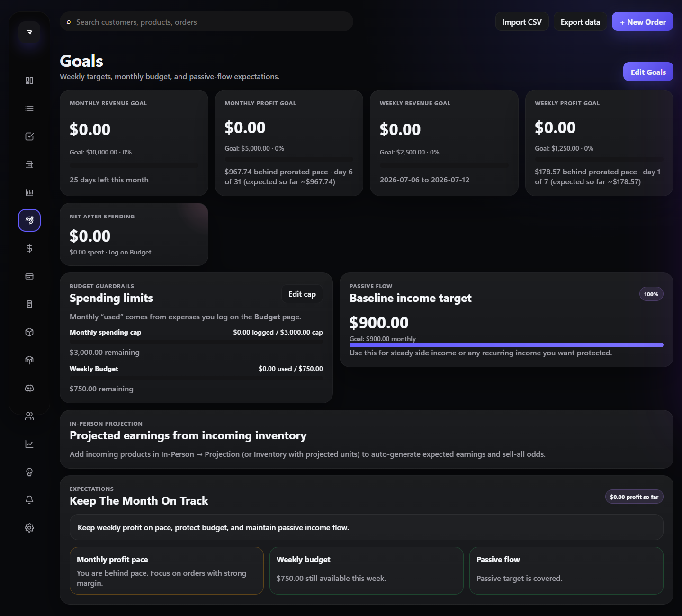Click the 'Spending limits' heading

(111, 298)
